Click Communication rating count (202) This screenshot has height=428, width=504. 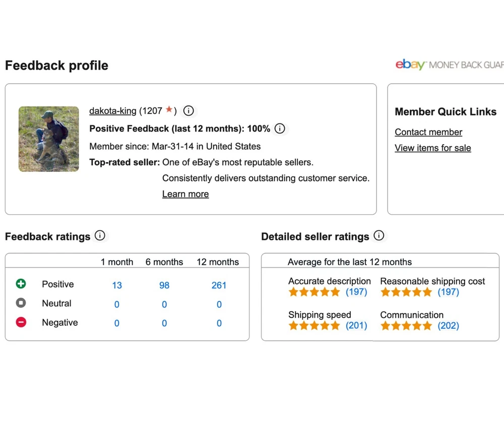(x=448, y=326)
